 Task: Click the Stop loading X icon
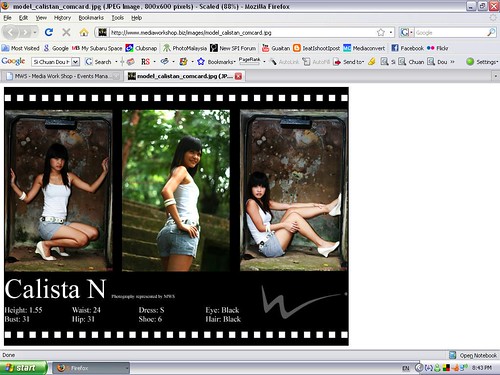coord(66,32)
